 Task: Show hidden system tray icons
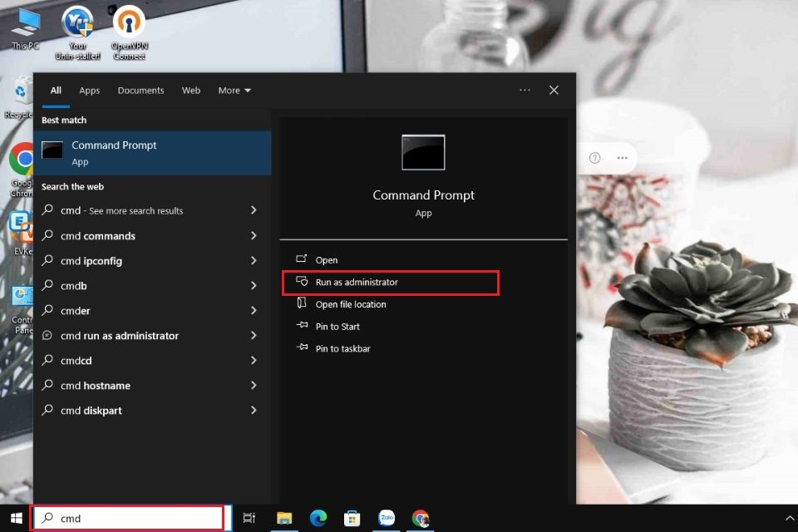pyautogui.click(x=790, y=518)
